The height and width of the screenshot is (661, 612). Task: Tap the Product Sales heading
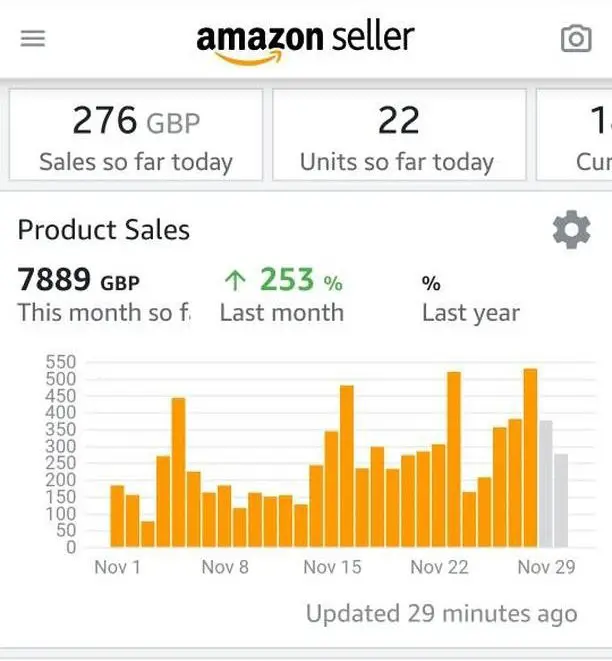[x=104, y=230]
